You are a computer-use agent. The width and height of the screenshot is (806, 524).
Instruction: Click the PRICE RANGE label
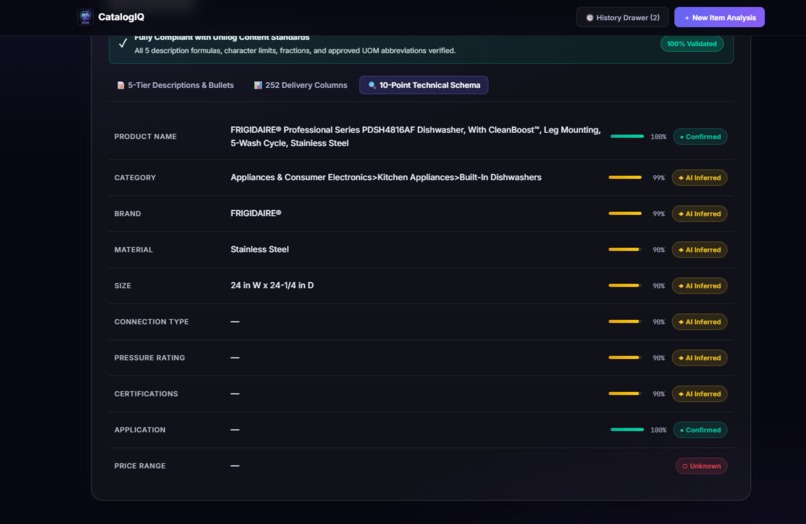click(140, 466)
